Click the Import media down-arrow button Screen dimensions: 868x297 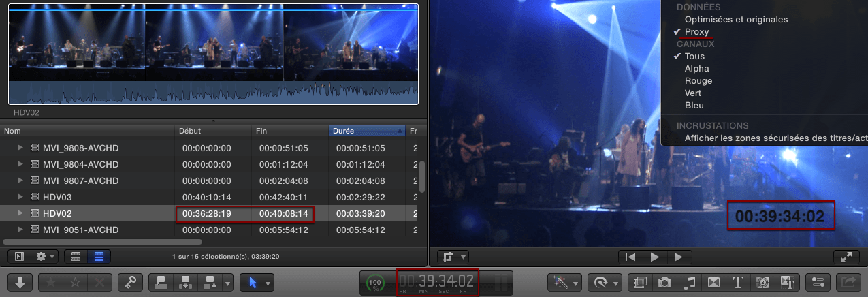tap(20, 282)
